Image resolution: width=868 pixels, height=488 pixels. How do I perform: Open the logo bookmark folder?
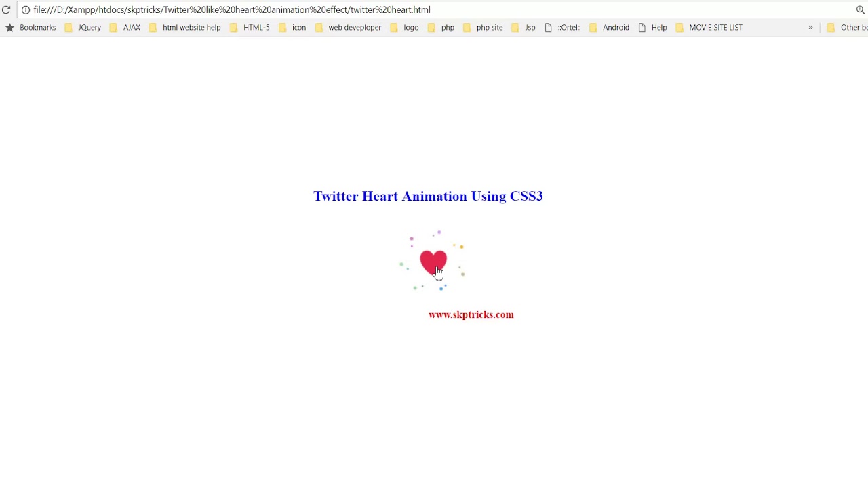coord(404,27)
